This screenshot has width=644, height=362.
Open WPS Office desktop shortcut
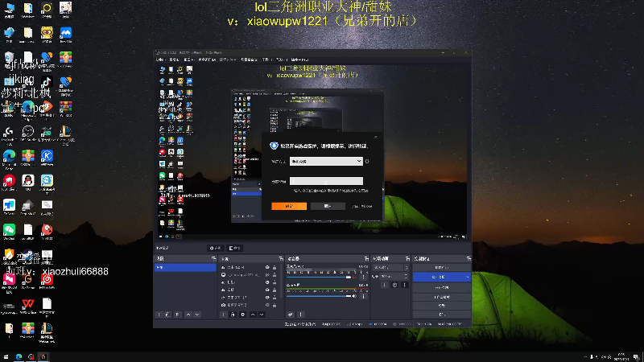pos(28,306)
